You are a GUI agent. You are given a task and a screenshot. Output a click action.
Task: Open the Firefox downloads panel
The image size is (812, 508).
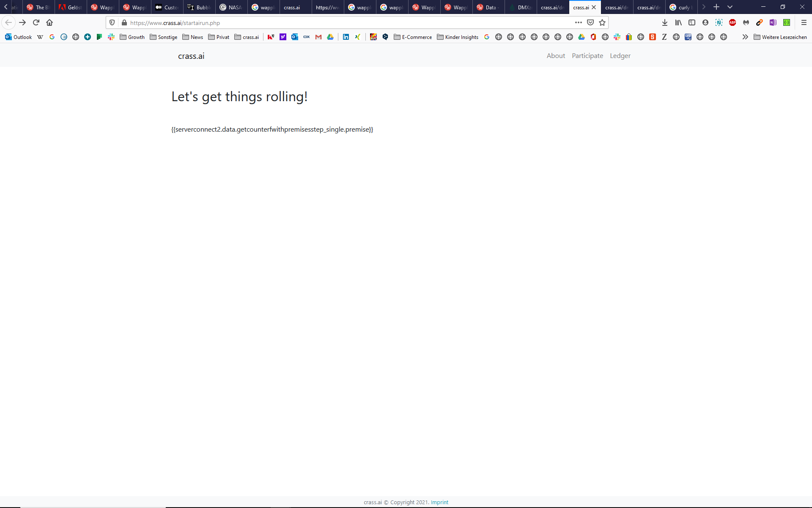point(665,22)
